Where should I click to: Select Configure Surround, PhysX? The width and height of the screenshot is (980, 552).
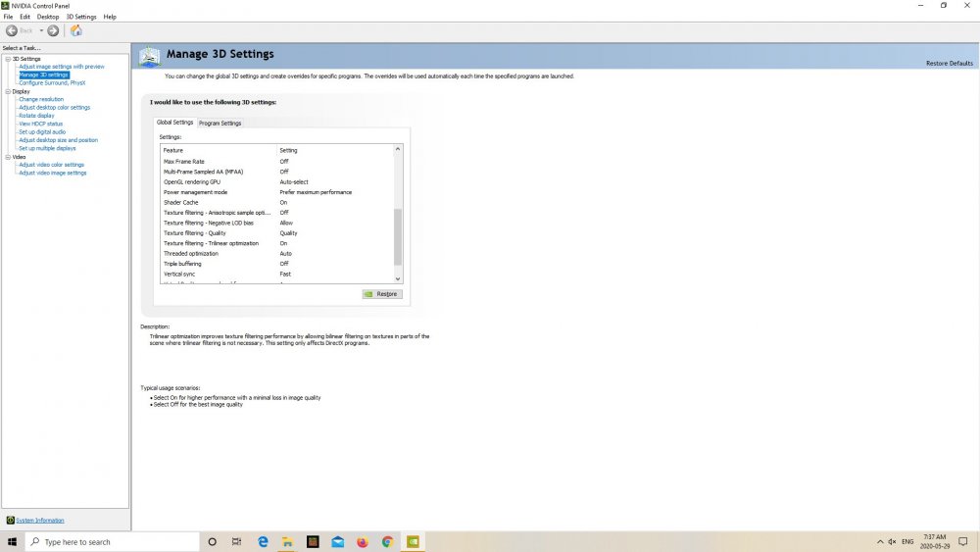click(52, 82)
